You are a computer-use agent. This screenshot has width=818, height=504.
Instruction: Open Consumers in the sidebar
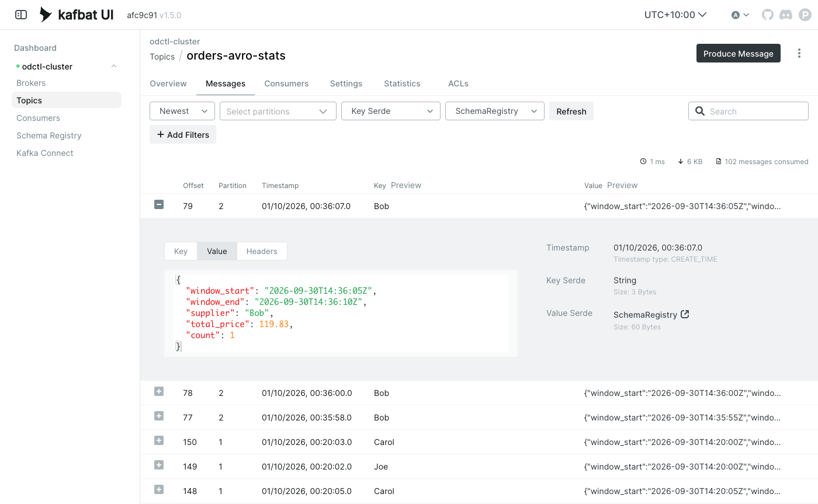click(x=38, y=118)
